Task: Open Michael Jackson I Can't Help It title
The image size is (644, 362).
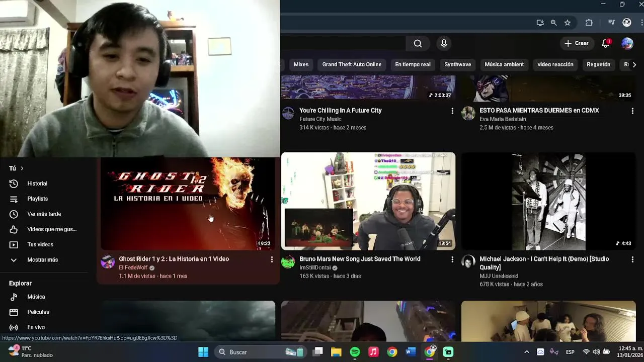Action: point(544,263)
